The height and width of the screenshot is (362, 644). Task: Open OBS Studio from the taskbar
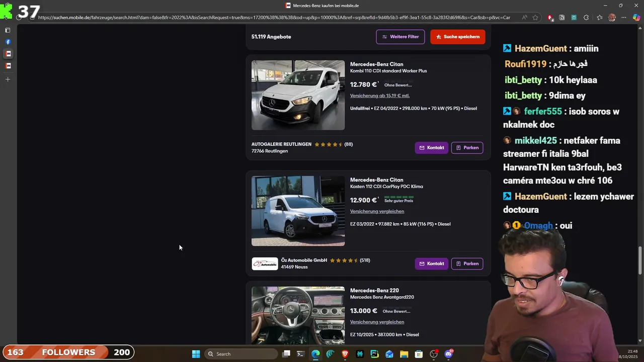[434, 354]
